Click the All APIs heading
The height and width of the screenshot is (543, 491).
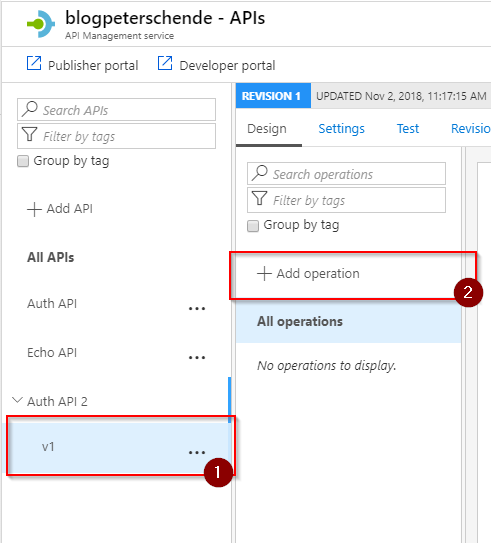51,258
